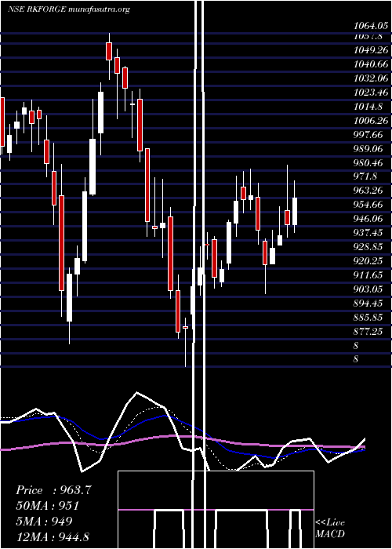
Task: Select the 1064.05 price level label
Action: point(371,26)
